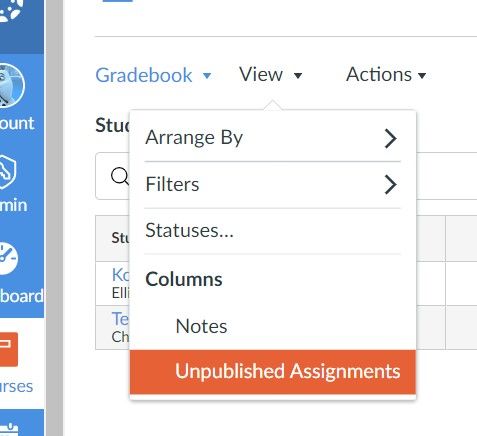Toggle the Unpublished Assignments column option
Image resolution: width=477 pixels, height=436 pixels.
273,372
